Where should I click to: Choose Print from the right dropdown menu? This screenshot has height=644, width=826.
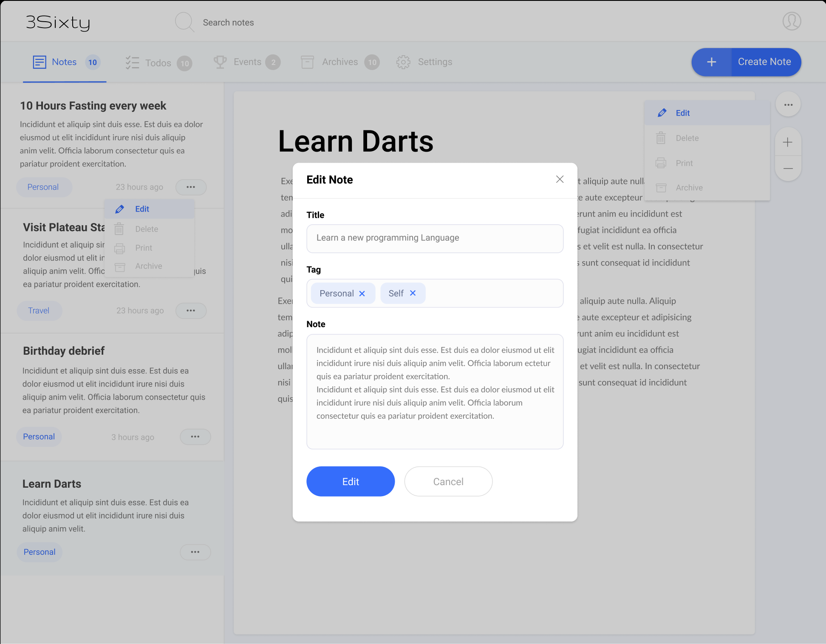(684, 163)
